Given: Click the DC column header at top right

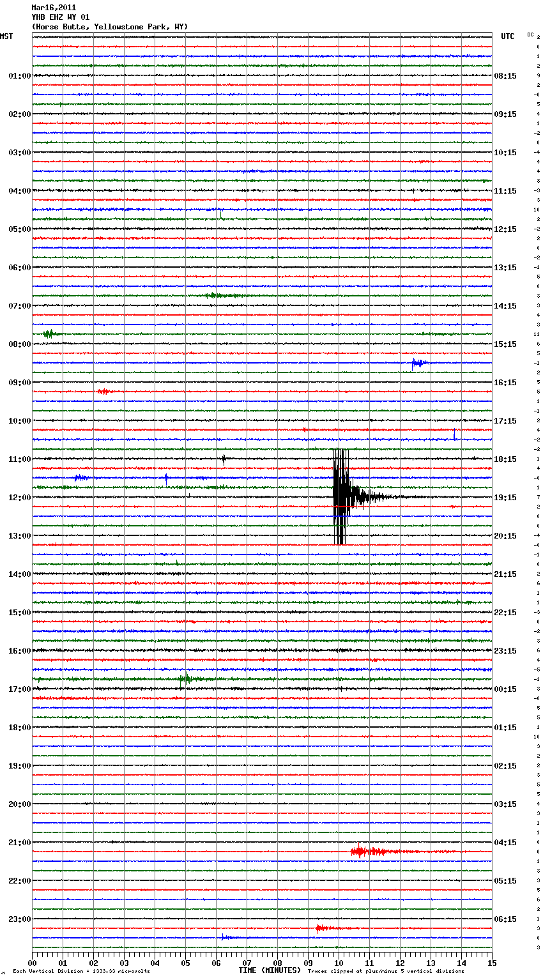Looking at the screenshot, I should point(530,34).
